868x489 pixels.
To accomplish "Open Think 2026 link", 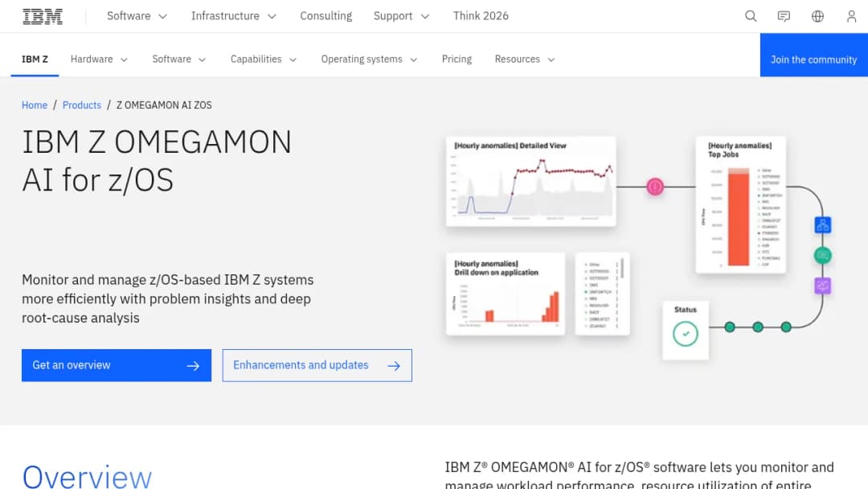I will coord(481,16).
